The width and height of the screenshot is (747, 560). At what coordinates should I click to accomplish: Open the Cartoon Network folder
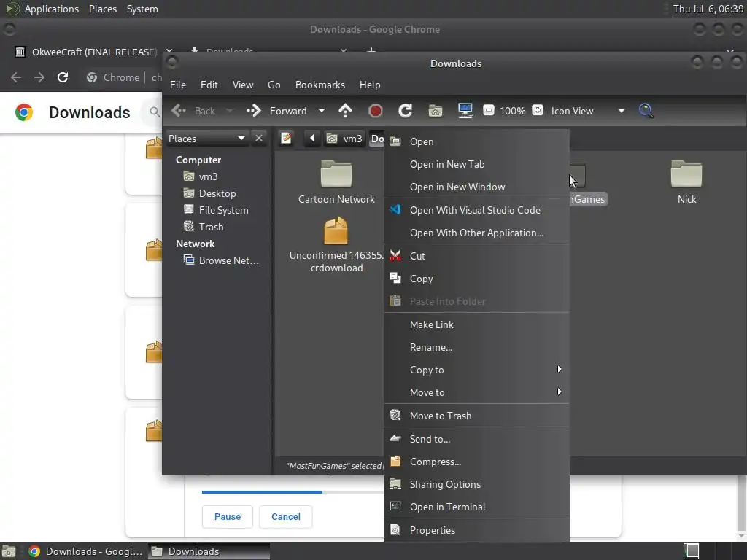point(336,182)
